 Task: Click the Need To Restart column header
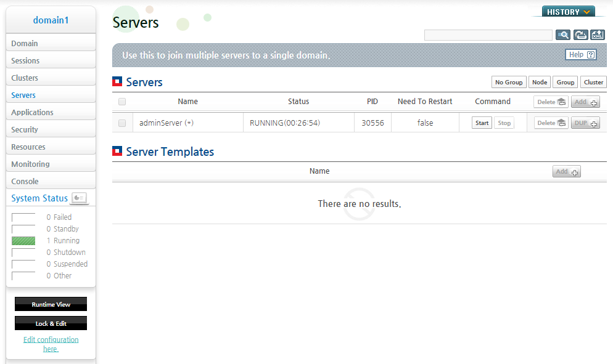click(x=425, y=102)
